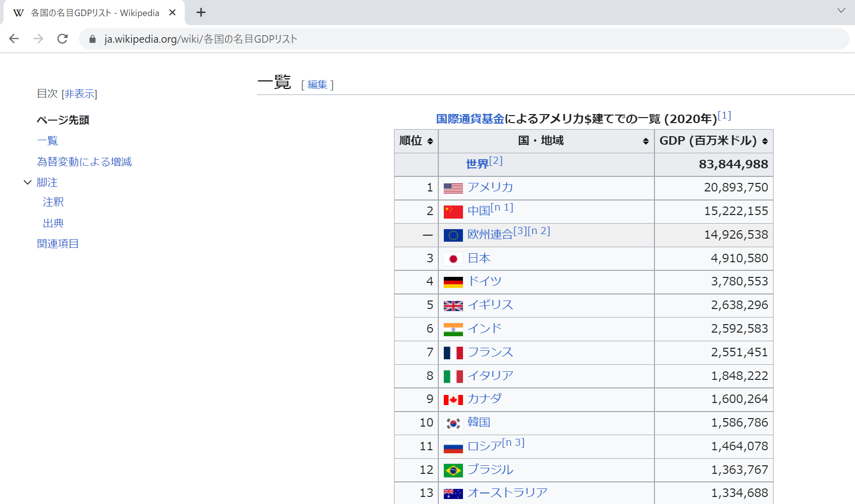Click the American flag icon in the table
This screenshot has width=855, height=504.
point(452,187)
